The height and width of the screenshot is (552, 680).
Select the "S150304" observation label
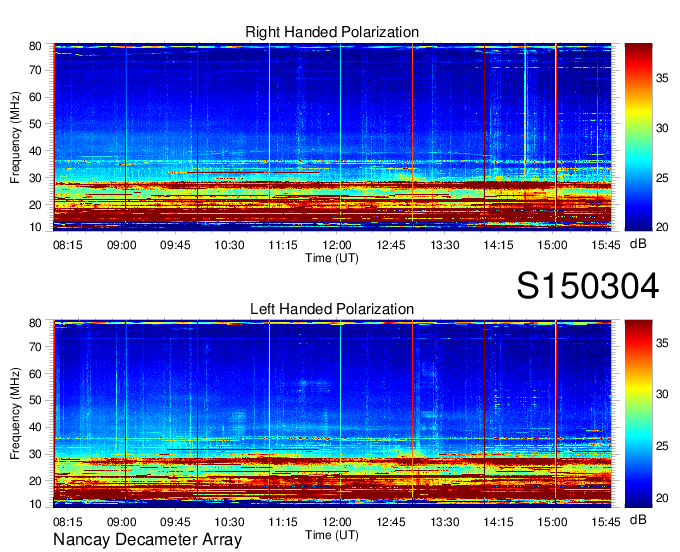[588, 286]
